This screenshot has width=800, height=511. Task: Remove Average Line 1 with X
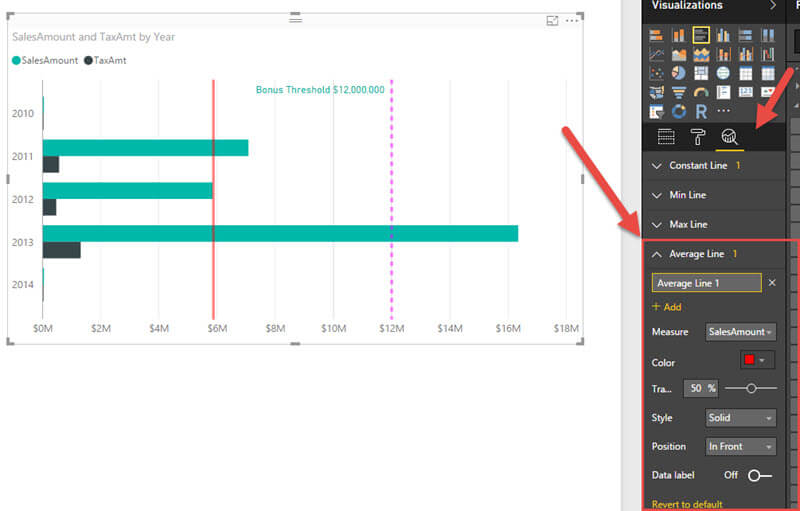pos(772,283)
